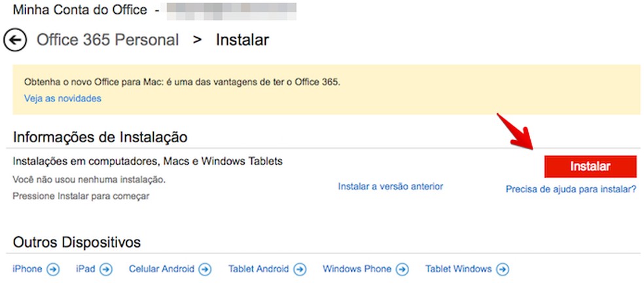Click the arrow icon next to iPad
Screen dimensions: 644x290
[x=106, y=269]
